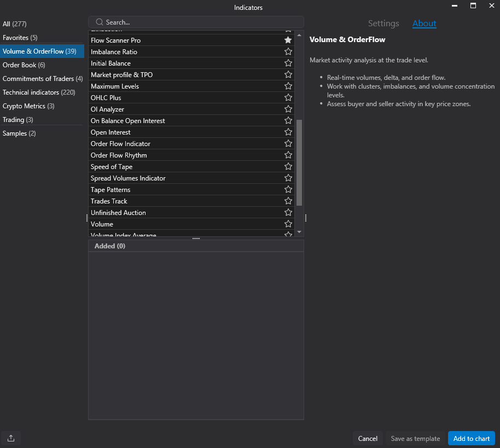Select Flow Scanner Pro in the list
This screenshot has width=500, height=448.
pos(191,40)
